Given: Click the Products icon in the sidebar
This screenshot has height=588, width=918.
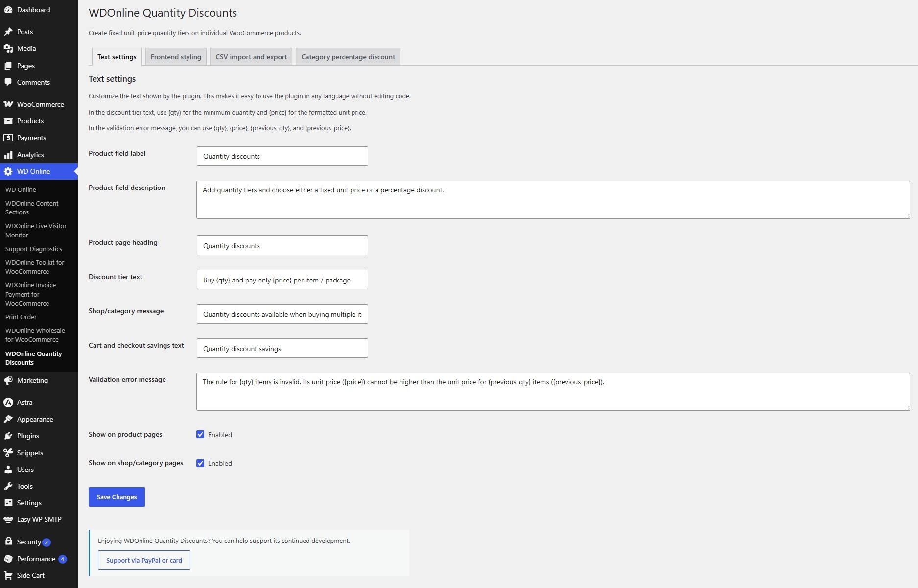Looking at the screenshot, I should (8, 121).
